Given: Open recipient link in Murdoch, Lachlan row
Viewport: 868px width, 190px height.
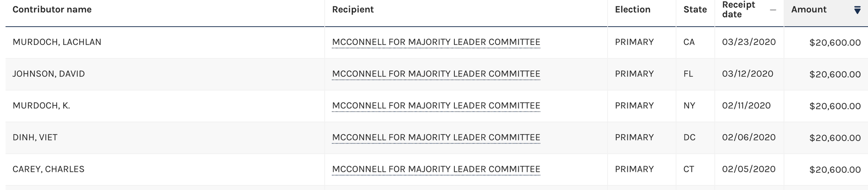Looking at the screenshot, I should [436, 42].
